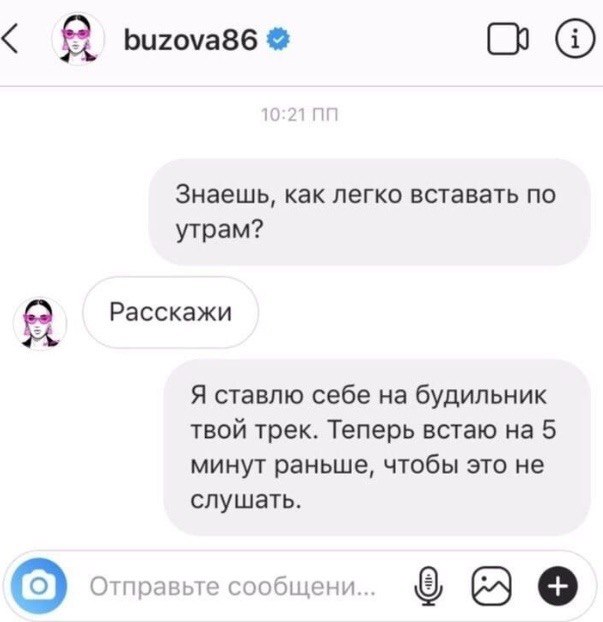
Task: Tap the 10:21 ПП timestamp
Action: coord(300,115)
